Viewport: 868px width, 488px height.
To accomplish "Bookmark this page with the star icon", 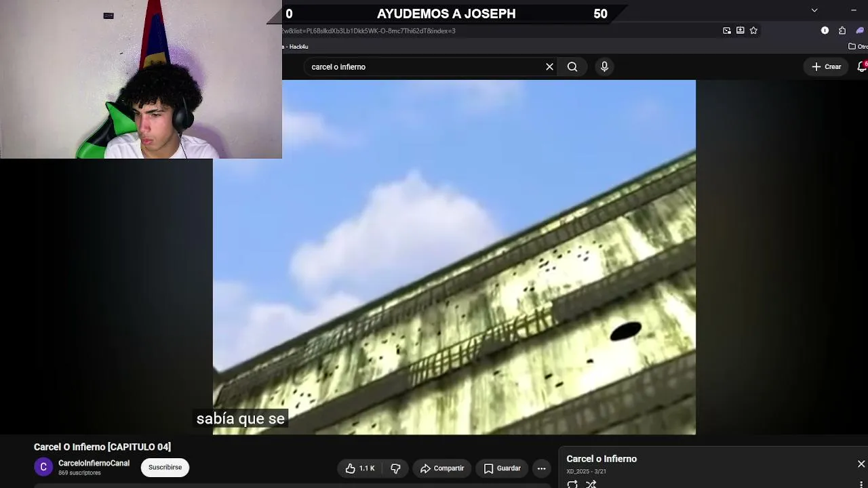I will pos(753,30).
